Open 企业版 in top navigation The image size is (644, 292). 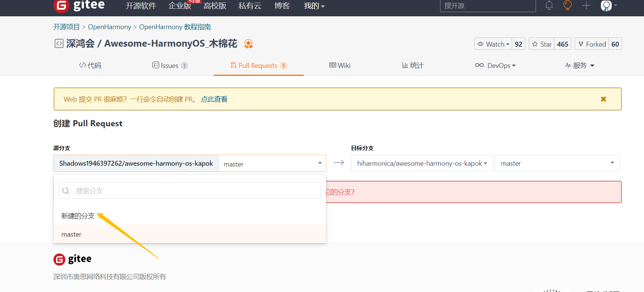pos(180,6)
